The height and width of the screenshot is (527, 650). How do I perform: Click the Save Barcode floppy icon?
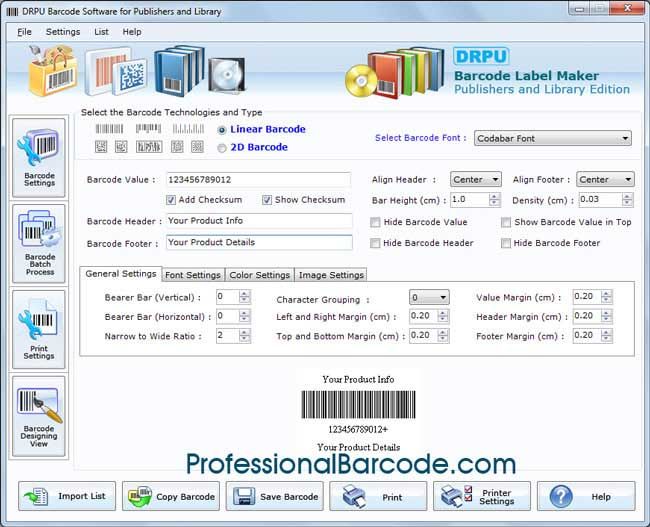pos(245,497)
